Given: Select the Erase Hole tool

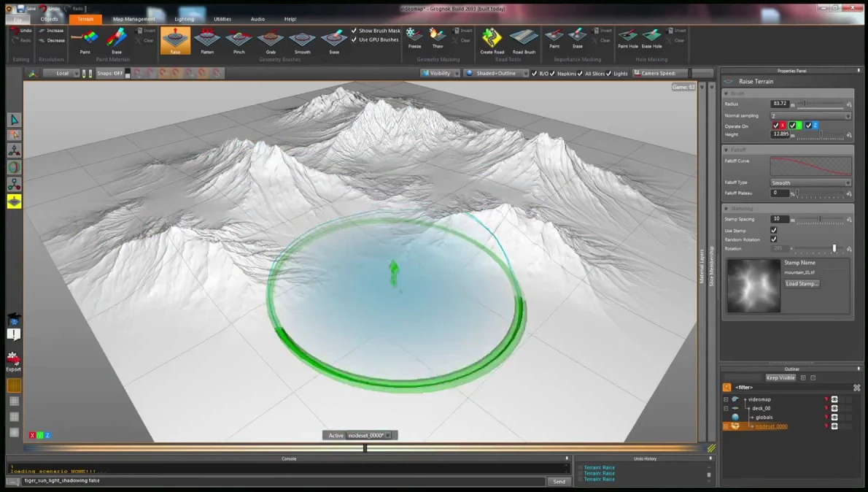Looking at the screenshot, I should click(651, 38).
